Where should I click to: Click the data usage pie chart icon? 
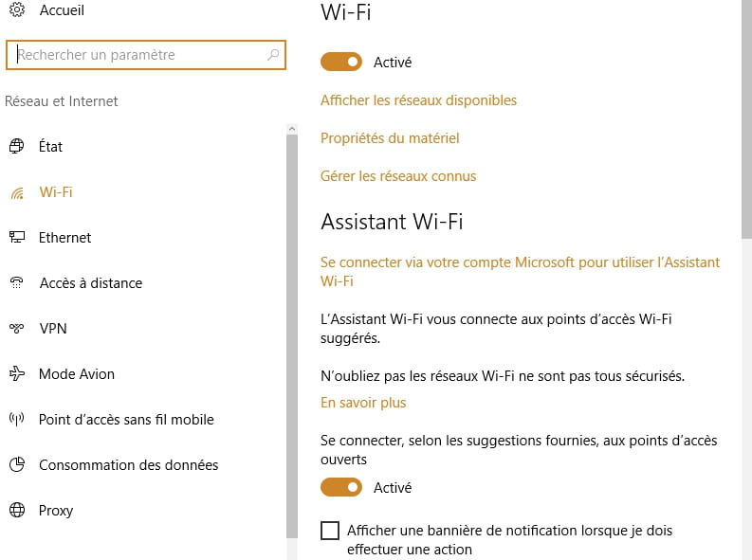(x=17, y=464)
